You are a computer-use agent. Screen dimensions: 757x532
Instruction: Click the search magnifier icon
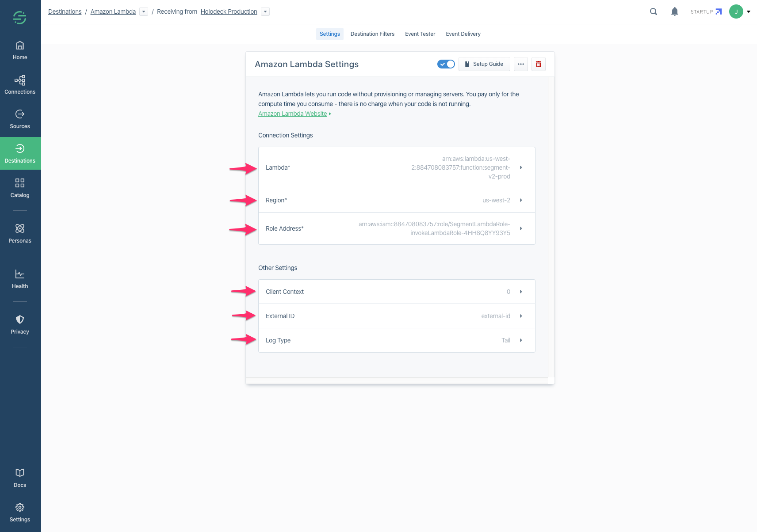tap(654, 12)
